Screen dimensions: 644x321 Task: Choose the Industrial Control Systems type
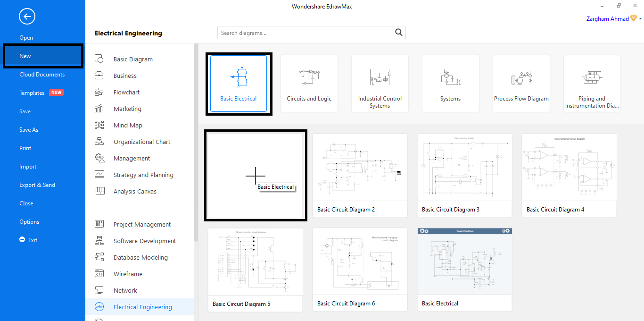(380, 84)
